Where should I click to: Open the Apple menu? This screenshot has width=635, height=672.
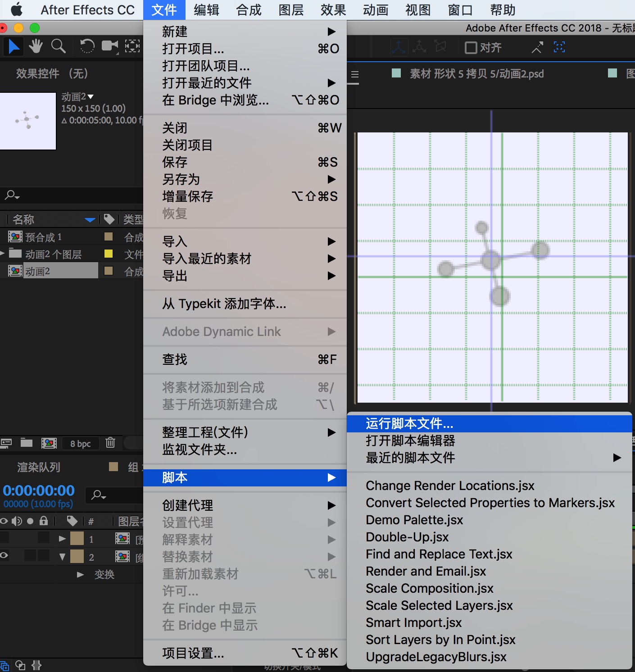[x=17, y=9]
